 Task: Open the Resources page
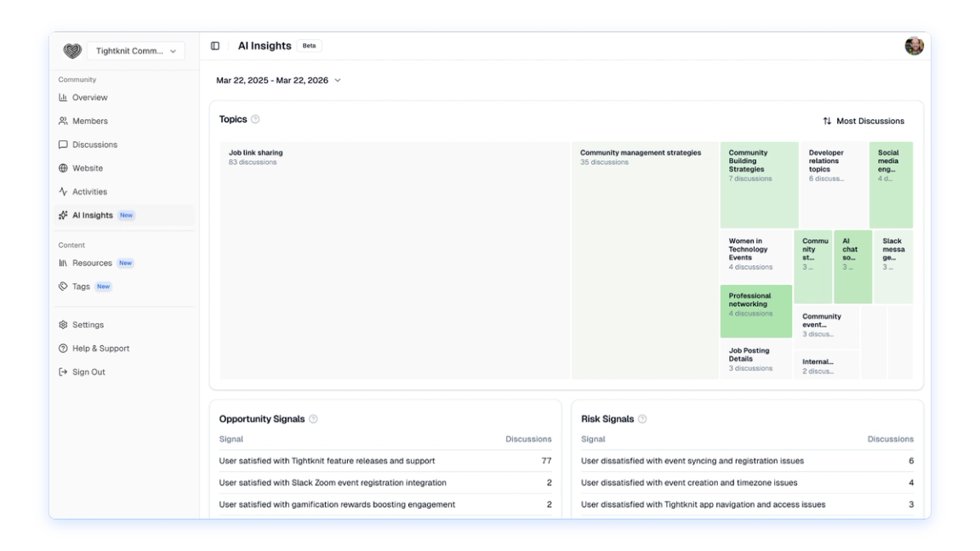[x=123, y=263]
